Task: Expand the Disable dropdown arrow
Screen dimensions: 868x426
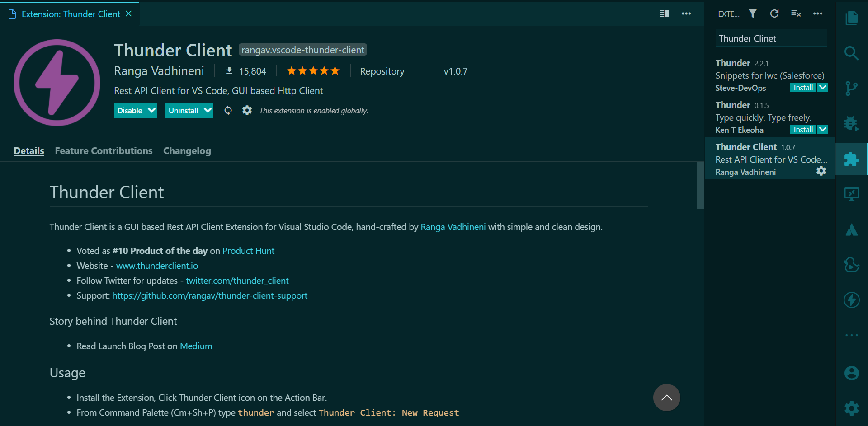Action: [152, 110]
